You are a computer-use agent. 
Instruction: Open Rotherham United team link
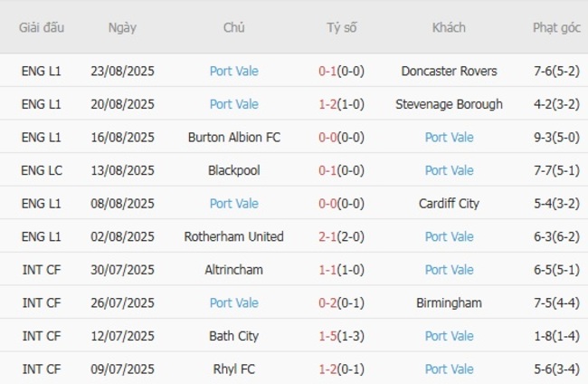[234, 236]
